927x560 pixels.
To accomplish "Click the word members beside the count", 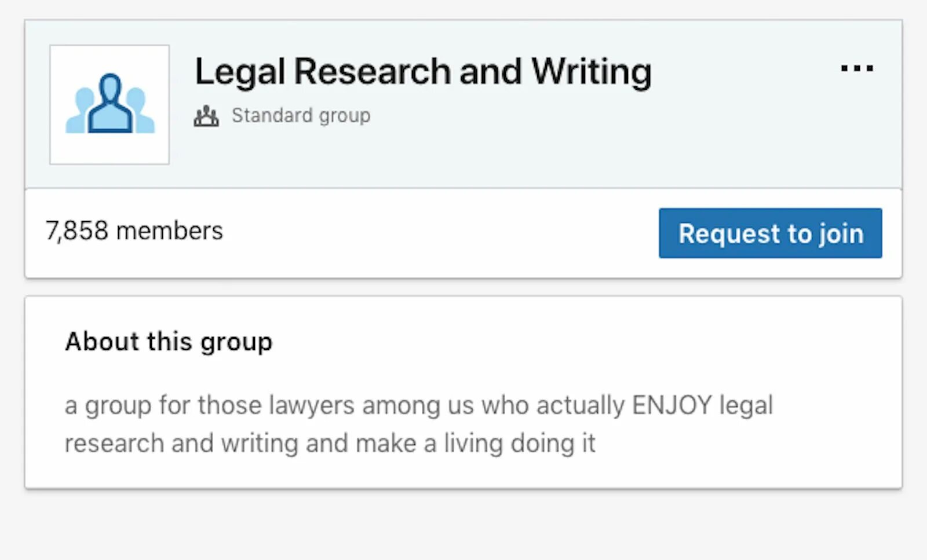I will coord(169,230).
